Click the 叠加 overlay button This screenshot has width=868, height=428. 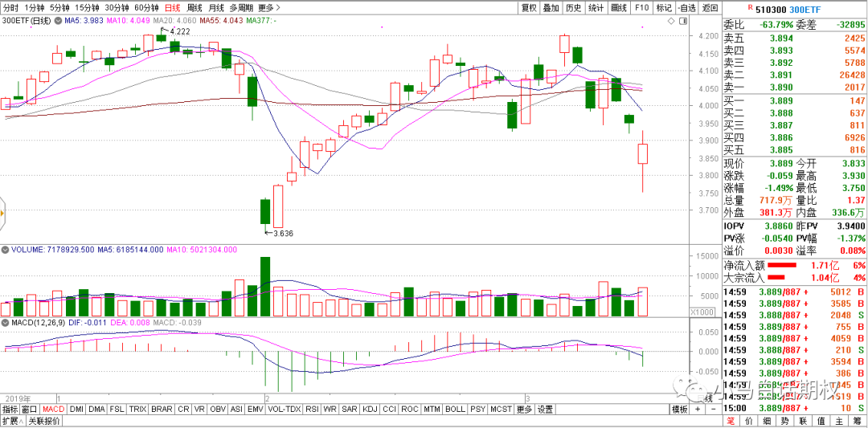pyautogui.click(x=551, y=8)
